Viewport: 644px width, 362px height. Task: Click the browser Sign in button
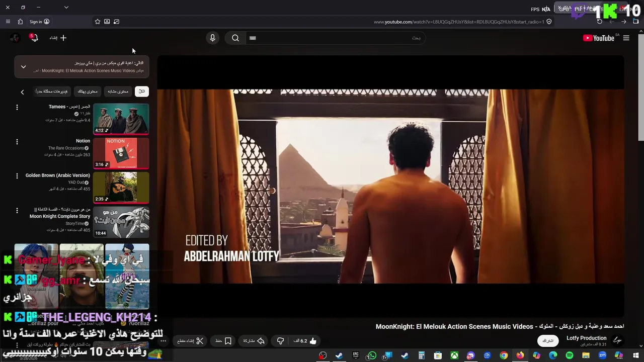pos(39,22)
